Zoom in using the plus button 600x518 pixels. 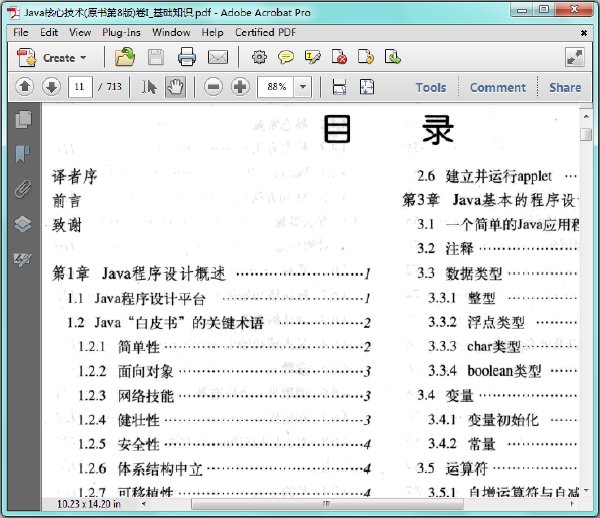[240, 87]
